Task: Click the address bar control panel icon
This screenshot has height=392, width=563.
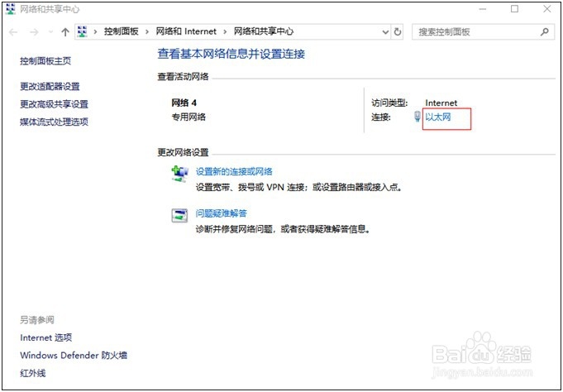Action: click(x=83, y=31)
